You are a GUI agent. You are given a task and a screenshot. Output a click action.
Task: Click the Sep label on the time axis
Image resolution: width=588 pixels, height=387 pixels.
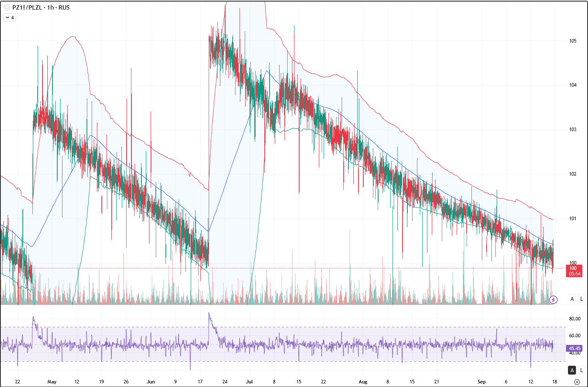click(x=481, y=382)
